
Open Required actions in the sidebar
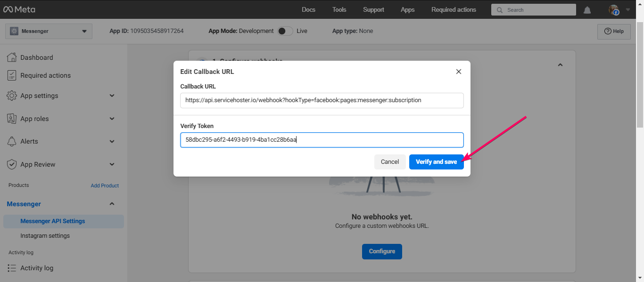click(x=46, y=75)
